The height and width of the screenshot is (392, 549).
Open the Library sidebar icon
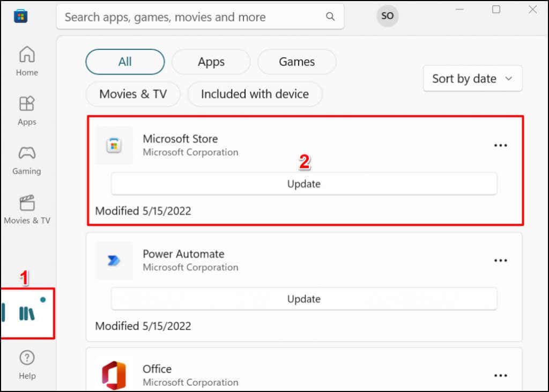pyautogui.click(x=27, y=313)
